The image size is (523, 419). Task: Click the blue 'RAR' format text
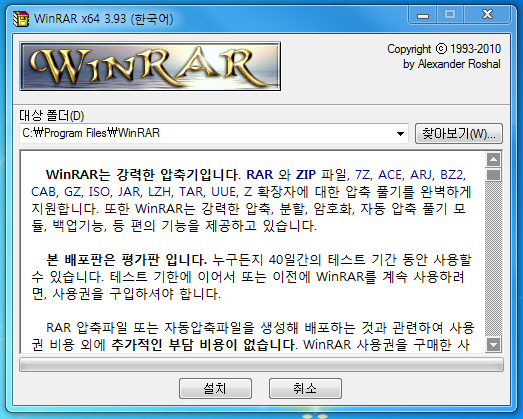tap(259, 174)
